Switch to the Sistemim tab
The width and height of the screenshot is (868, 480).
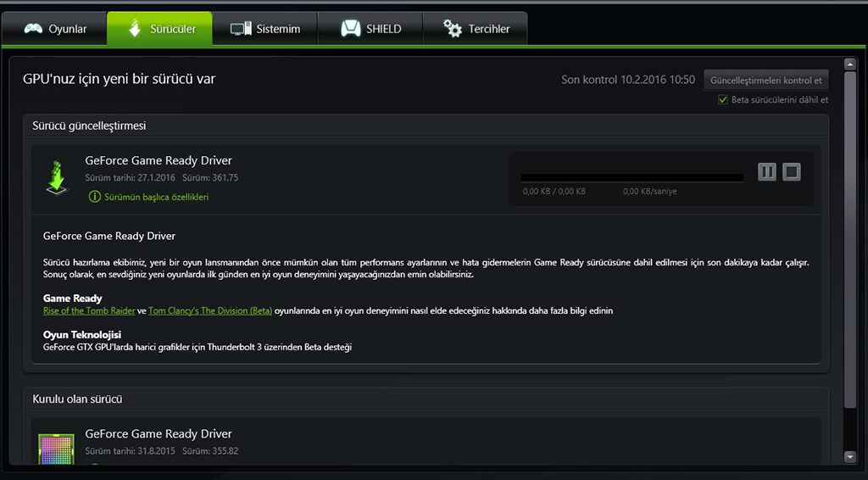pos(264,29)
